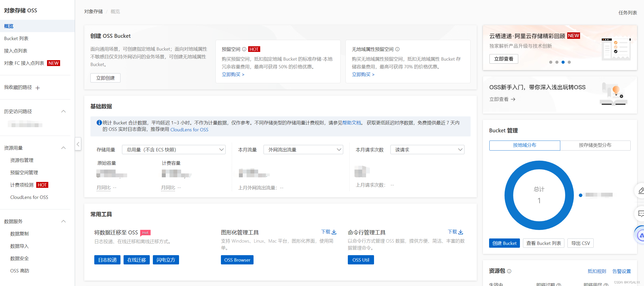Collapse 历史访问路径 section
Viewport: 644px width, 286px height.
point(63,111)
